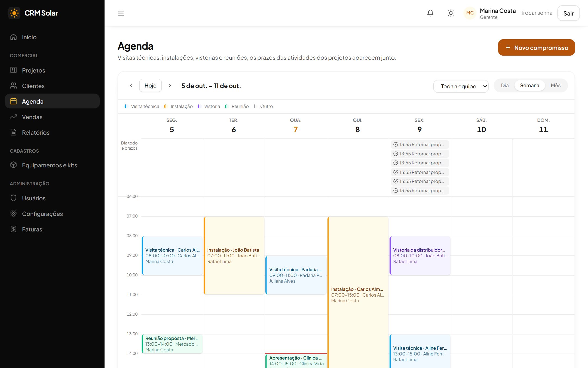Click the MC user avatar
This screenshot has height=368, width=588.
pos(470,13)
